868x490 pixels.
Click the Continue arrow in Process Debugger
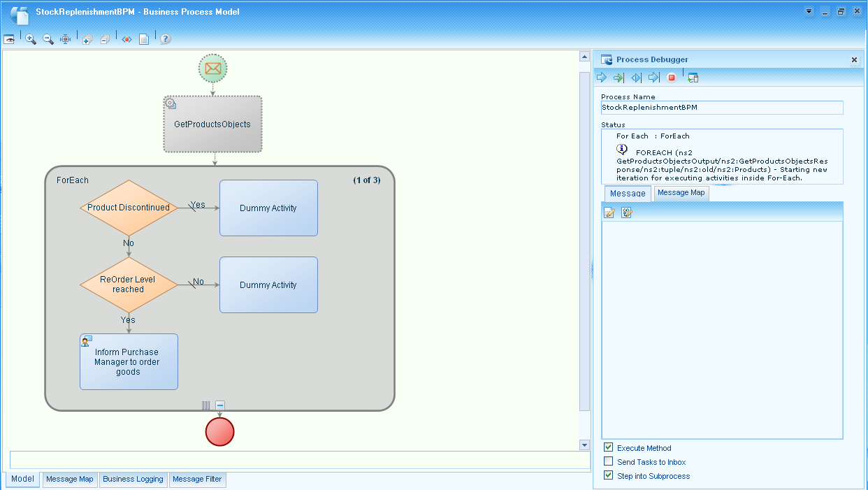click(601, 77)
